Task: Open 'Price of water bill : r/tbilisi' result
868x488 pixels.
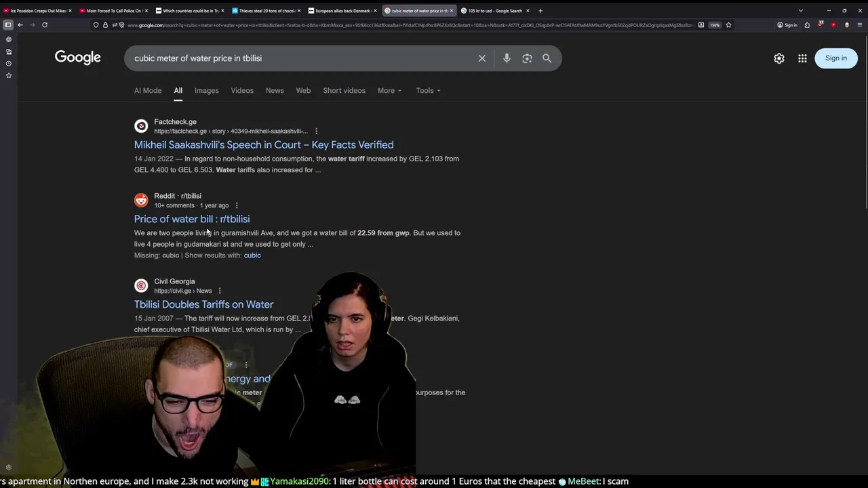Action: point(192,219)
